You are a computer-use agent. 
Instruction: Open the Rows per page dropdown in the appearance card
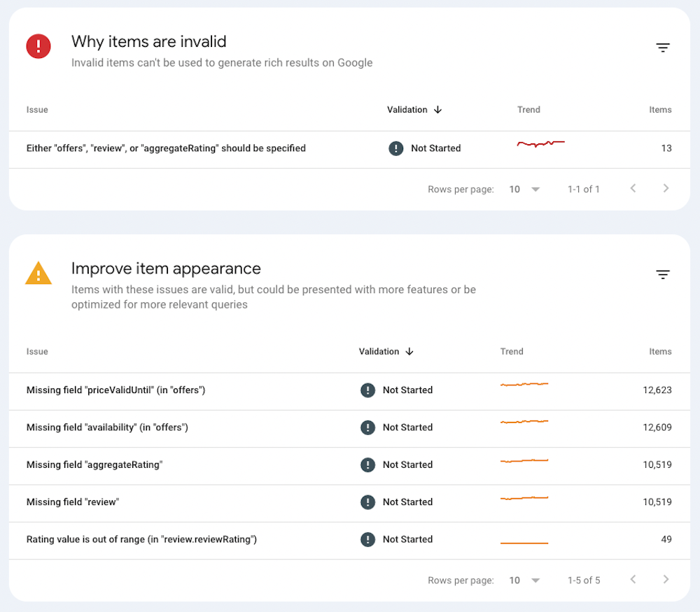click(524, 580)
